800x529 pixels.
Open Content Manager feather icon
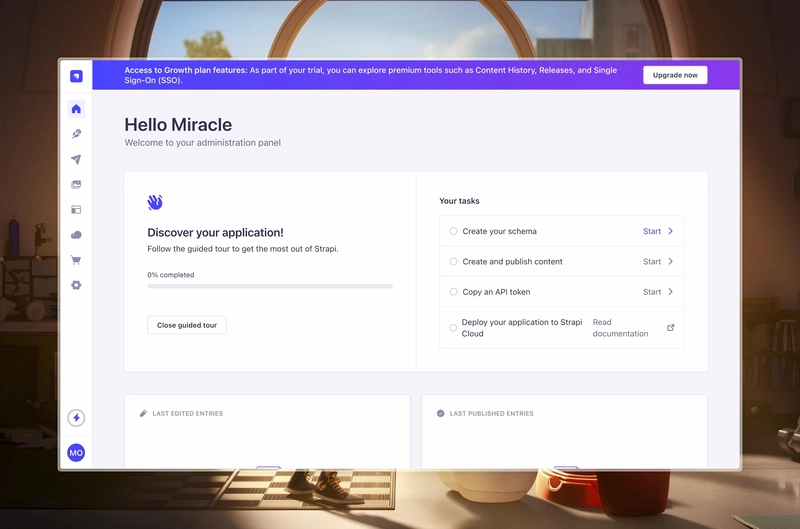pyautogui.click(x=76, y=134)
